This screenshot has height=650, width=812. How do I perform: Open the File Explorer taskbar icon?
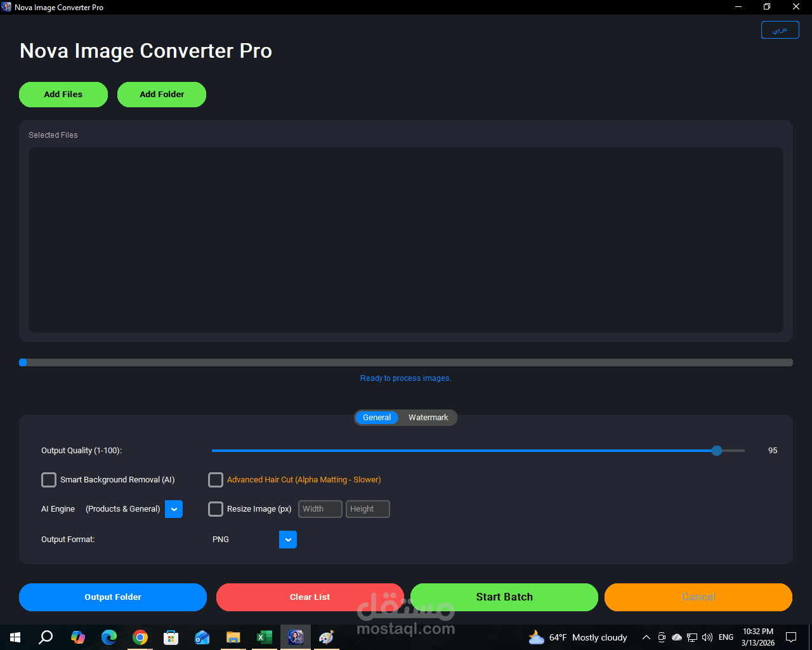pos(233,637)
